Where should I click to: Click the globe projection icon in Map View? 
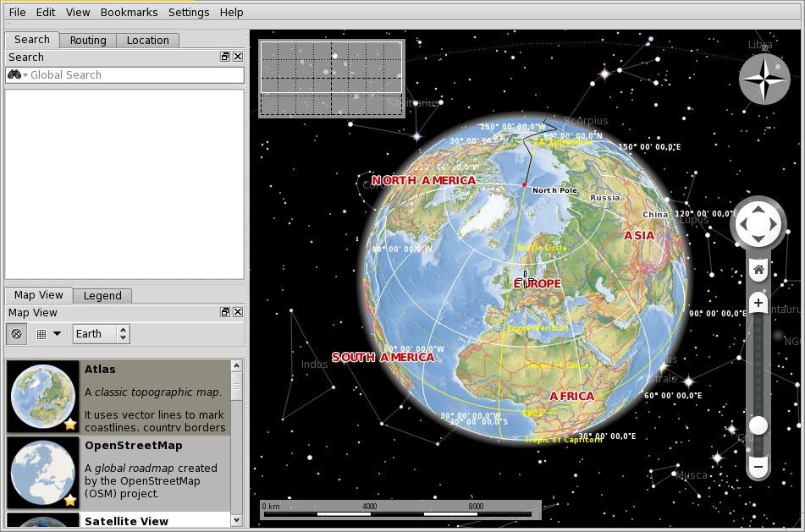[16, 334]
